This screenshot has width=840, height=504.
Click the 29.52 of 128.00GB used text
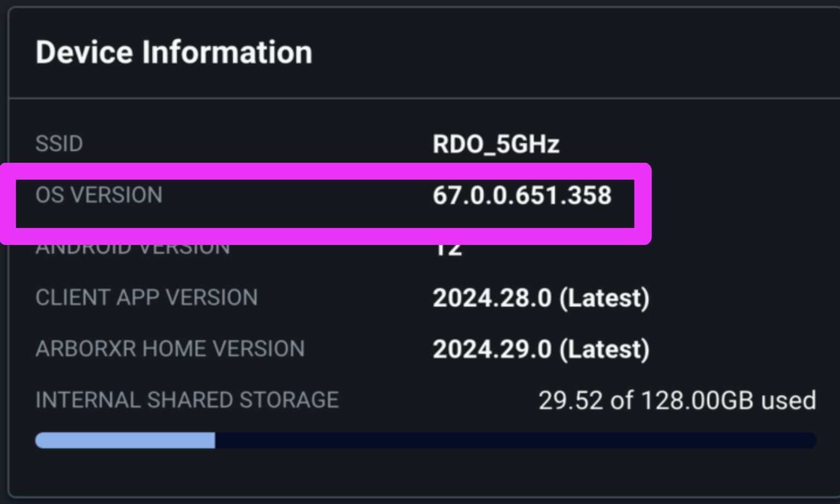[677, 400]
